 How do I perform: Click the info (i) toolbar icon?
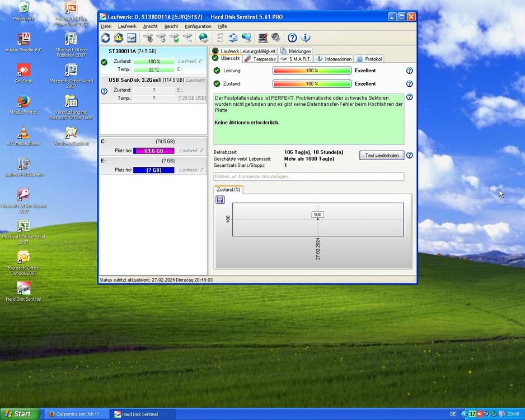point(306,38)
